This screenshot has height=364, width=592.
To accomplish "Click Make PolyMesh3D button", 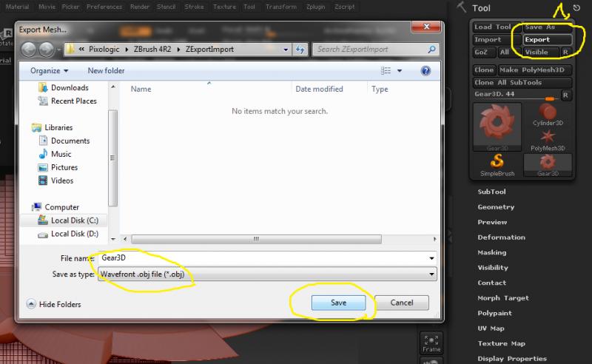I will pos(534,70).
